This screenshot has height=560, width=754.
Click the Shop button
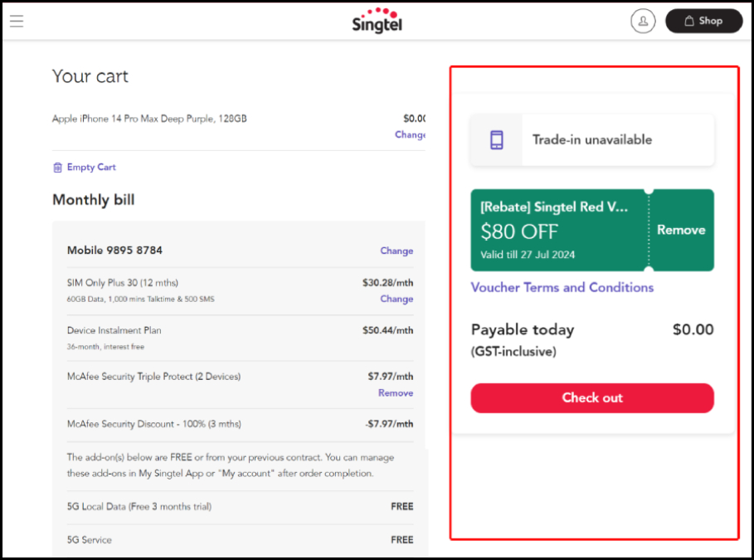703,21
